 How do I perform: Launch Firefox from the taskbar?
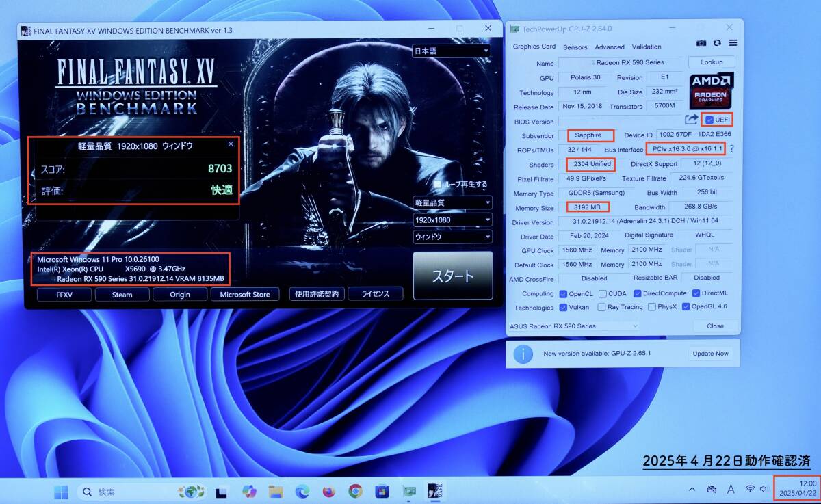[x=329, y=491]
